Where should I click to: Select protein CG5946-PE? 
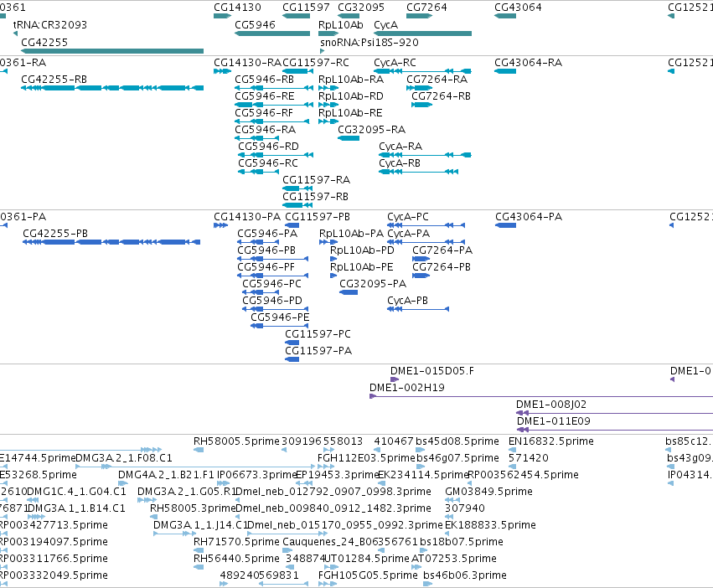click(x=280, y=326)
